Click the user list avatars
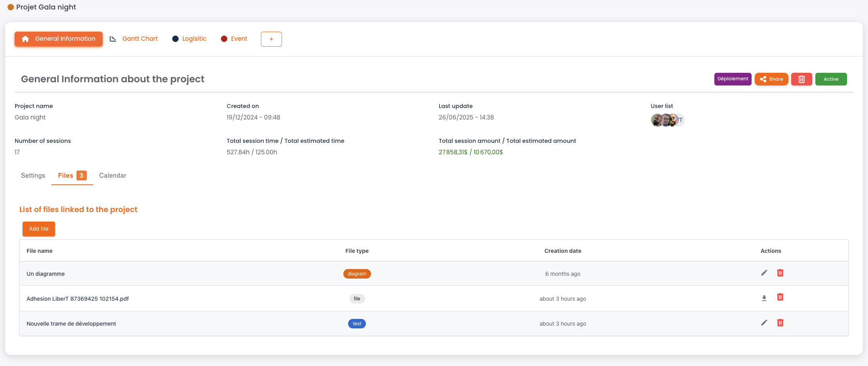868x366 pixels. coord(668,120)
